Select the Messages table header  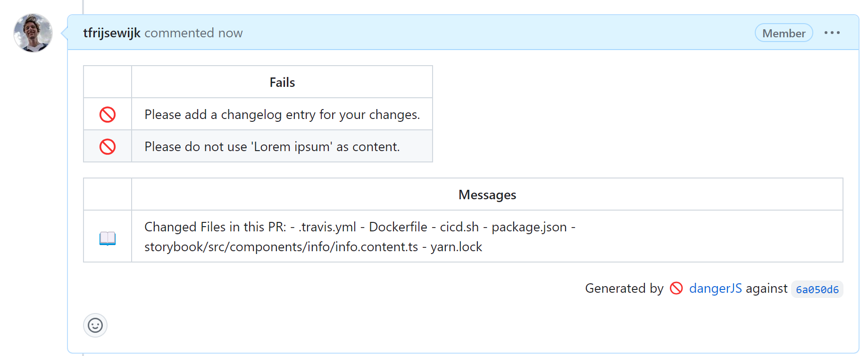tap(487, 194)
